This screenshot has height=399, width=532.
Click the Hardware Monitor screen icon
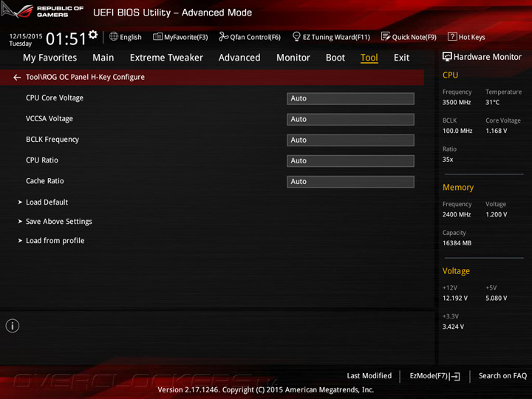click(447, 57)
